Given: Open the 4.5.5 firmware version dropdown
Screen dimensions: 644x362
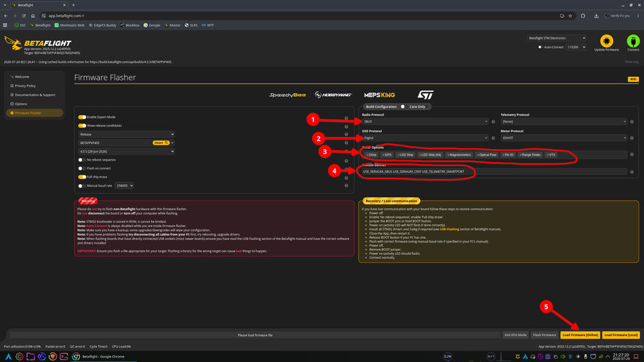Looking at the screenshot, I should click(x=126, y=151).
